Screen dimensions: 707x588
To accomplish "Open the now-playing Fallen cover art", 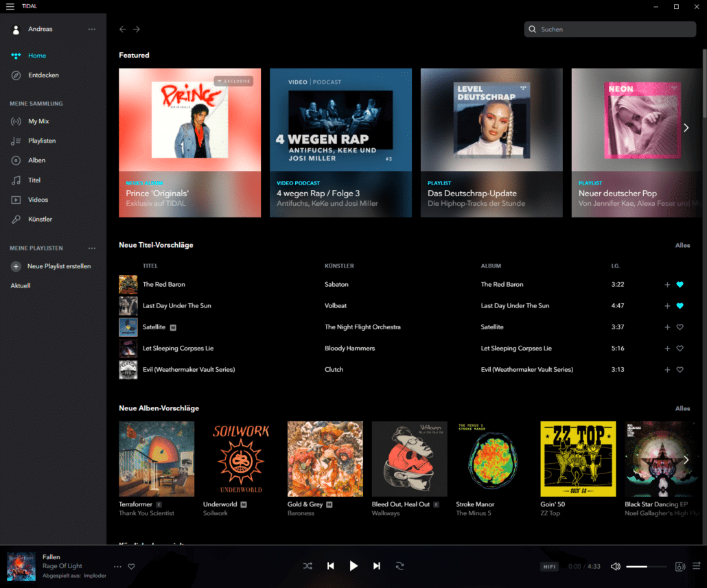I will pos(21,566).
